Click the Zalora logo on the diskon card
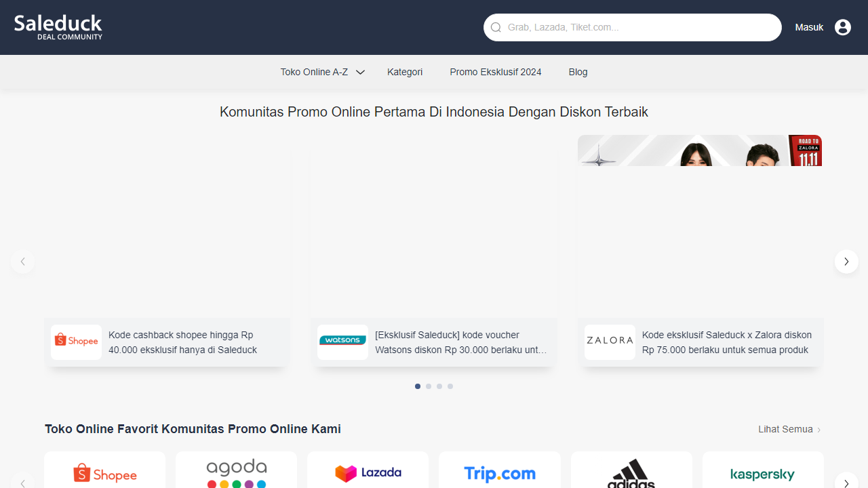 coord(609,342)
